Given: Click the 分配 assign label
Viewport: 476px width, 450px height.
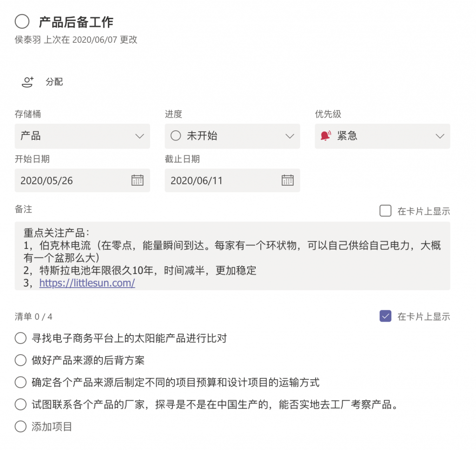Looking at the screenshot, I should (x=54, y=82).
